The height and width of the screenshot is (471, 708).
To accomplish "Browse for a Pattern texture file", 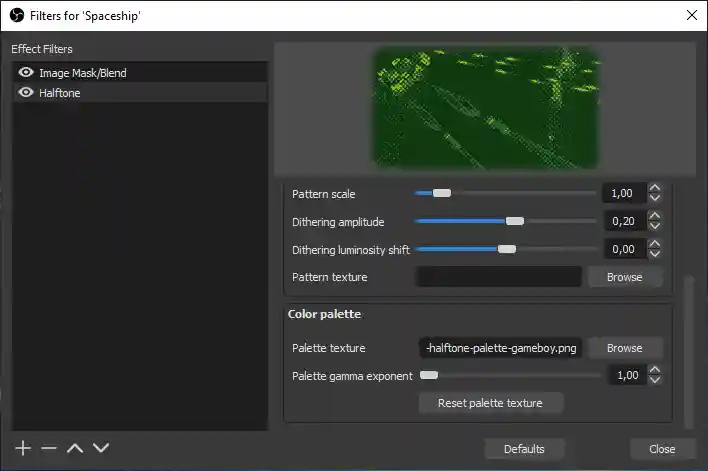I will pos(625,277).
